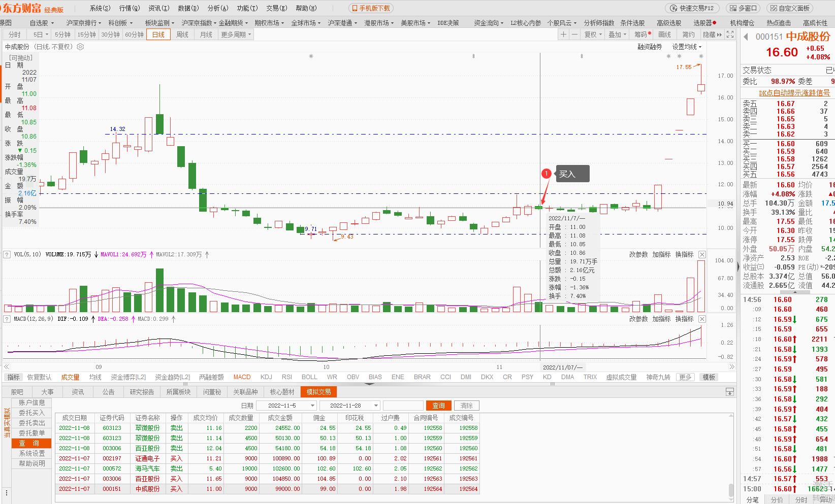Expand 资金流向 toolbar dropdown
Screen dimensions: 835x504
click(488, 23)
